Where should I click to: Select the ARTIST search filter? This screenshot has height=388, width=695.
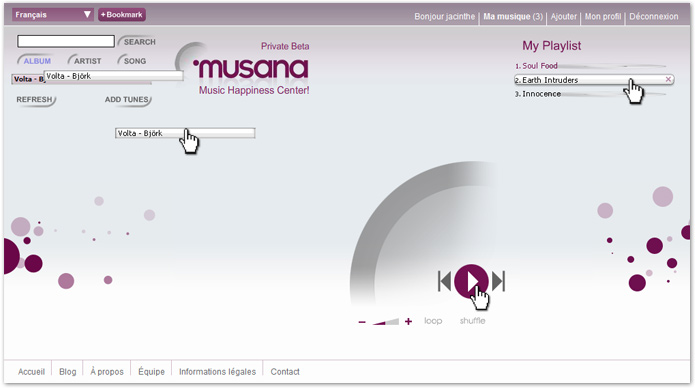[x=86, y=61]
